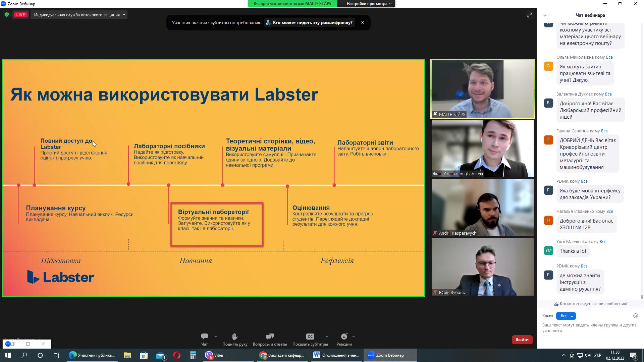The height and width of the screenshot is (362, 644).
Task: Click green security shield icon
Action: pyautogui.click(x=7, y=15)
